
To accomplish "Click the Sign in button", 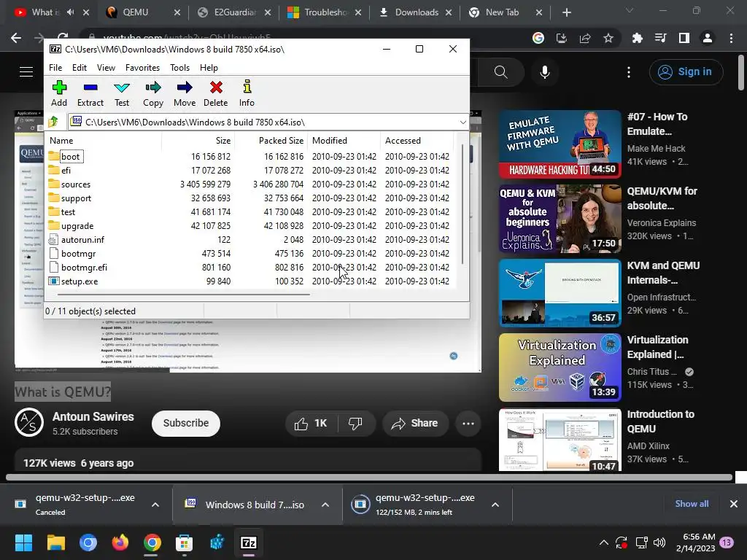I will coord(686,72).
